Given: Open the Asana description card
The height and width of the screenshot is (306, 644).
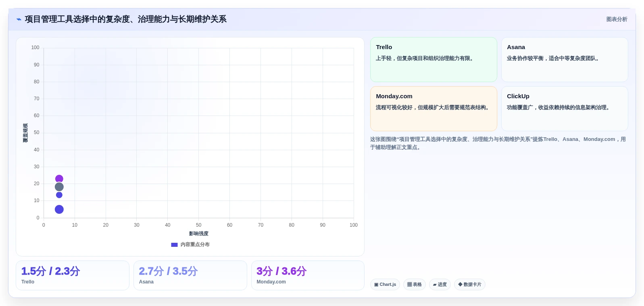Looking at the screenshot, I should 565,60.
